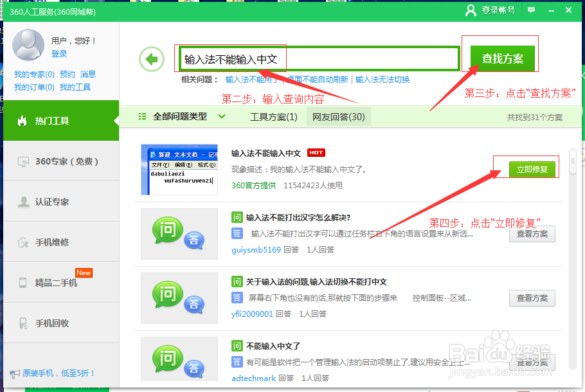
Task: Click Q&A bubble icon for 关于输入法的问题
Action: point(179,298)
